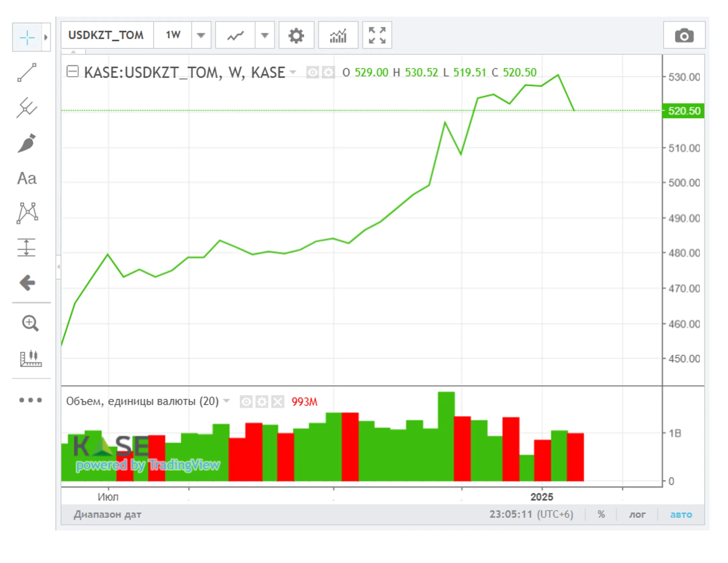Click the zoom in magnifier tool
Screen dimensions: 728x563
click(30, 323)
